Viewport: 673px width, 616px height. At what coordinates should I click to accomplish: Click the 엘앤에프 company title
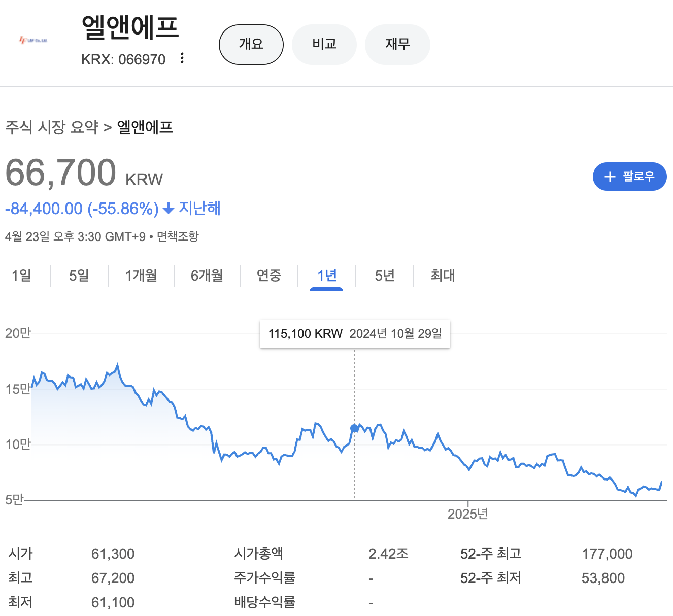coord(130,27)
